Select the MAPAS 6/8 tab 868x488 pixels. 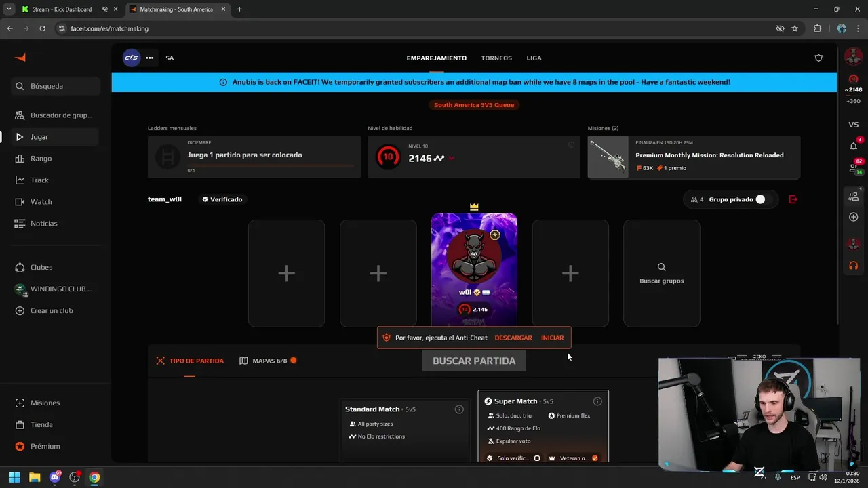point(268,361)
